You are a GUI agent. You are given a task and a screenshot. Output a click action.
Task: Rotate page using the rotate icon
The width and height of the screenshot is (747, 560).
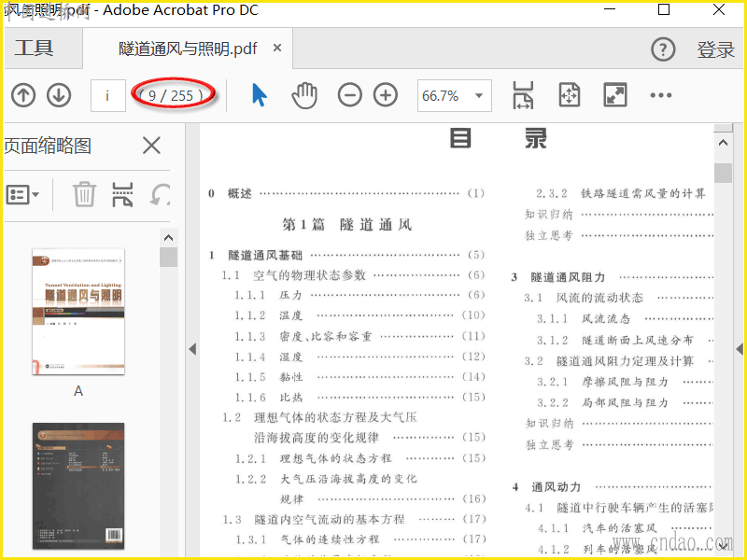[x=161, y=194]
